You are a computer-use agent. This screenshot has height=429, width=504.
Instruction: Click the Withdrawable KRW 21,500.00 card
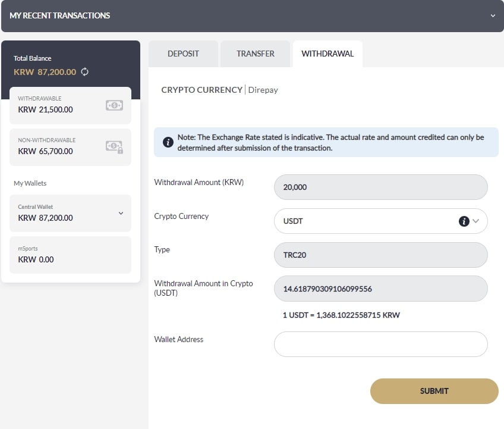59,105
